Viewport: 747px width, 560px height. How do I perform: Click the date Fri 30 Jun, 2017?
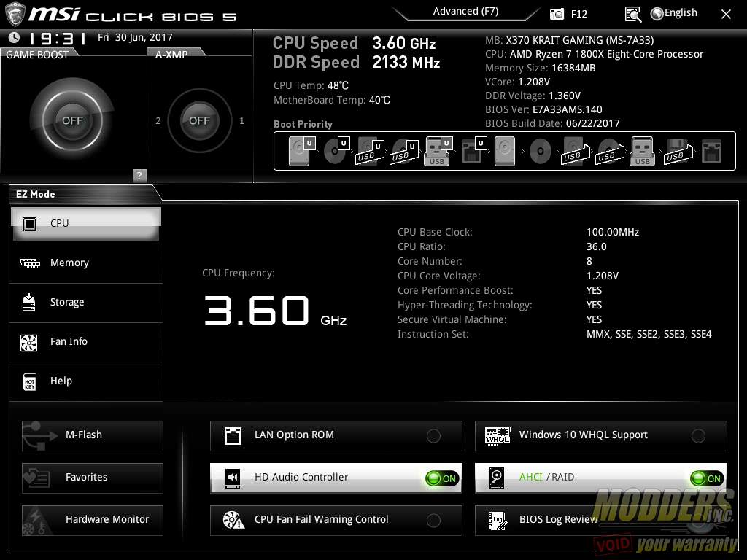[x=135, y=38]
